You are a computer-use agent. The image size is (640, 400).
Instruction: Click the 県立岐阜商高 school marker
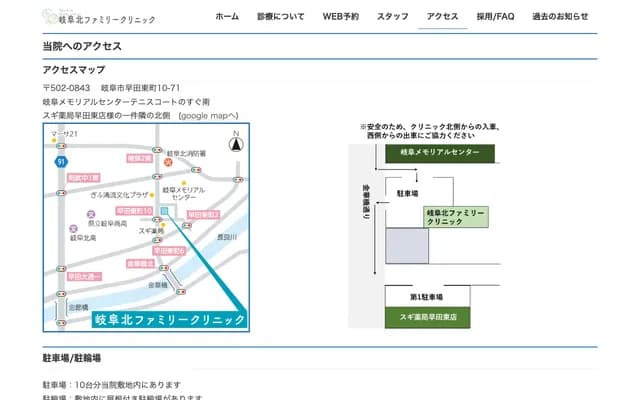coord(91,214)
